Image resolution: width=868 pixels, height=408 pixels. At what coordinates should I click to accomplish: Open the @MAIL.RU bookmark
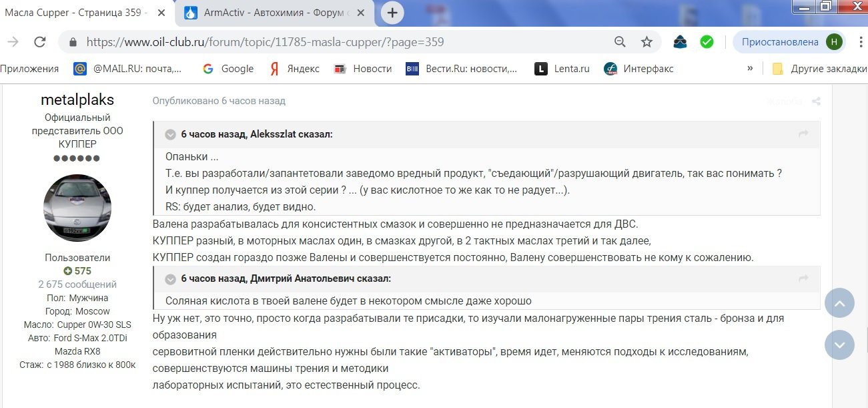click(127, 68)
